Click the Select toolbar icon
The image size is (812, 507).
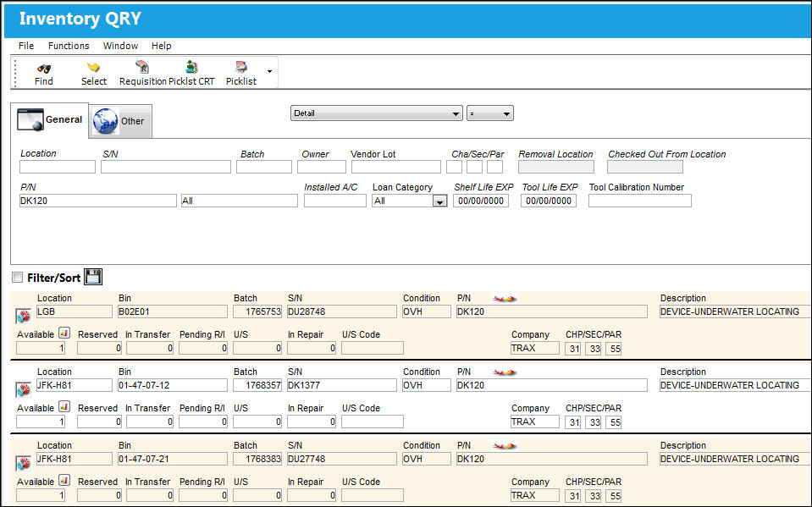pos(93,68)
